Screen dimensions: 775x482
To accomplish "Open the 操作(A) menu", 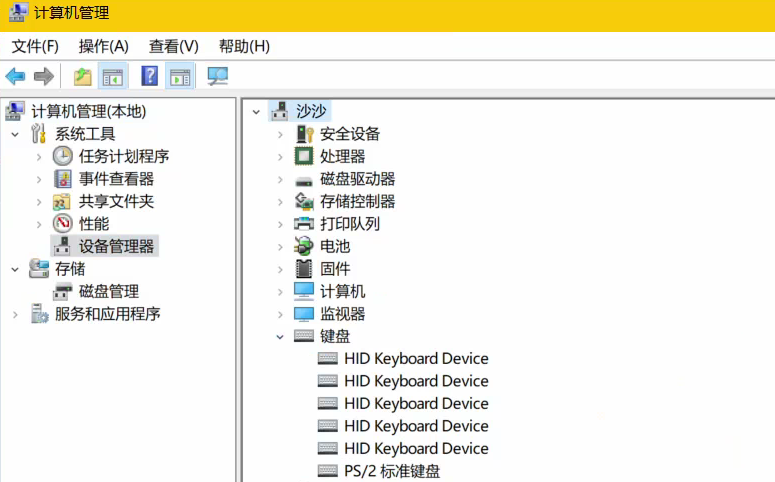I will point(103,46).
